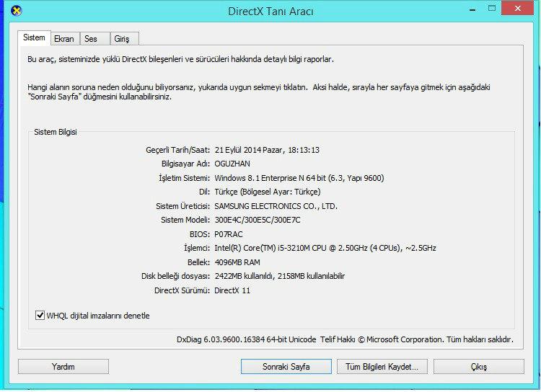Go to Sonraki Sayfa
This screenshot has height=392, width=541.
click(286, 367)
